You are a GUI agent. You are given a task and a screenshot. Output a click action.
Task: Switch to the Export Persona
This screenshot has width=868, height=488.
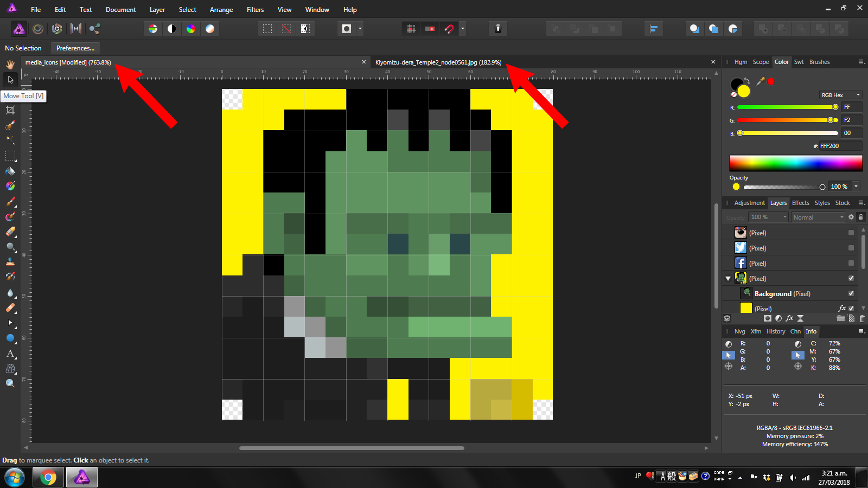pyautogui.click(x=95, y=29)
